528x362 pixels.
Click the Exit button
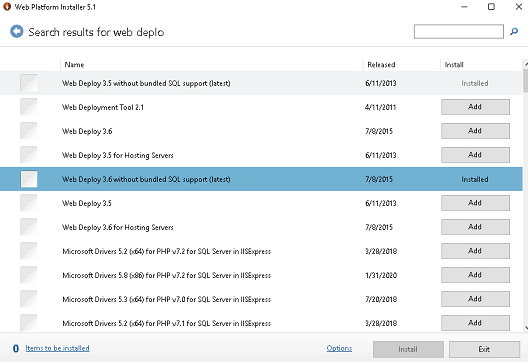(x=484, y=349)
